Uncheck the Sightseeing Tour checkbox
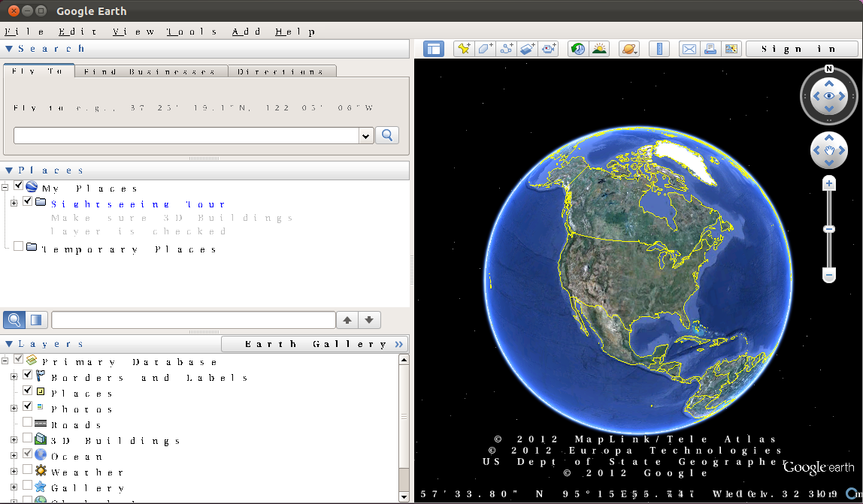Screen dimensions: 863x504 (x=28, y=201)
